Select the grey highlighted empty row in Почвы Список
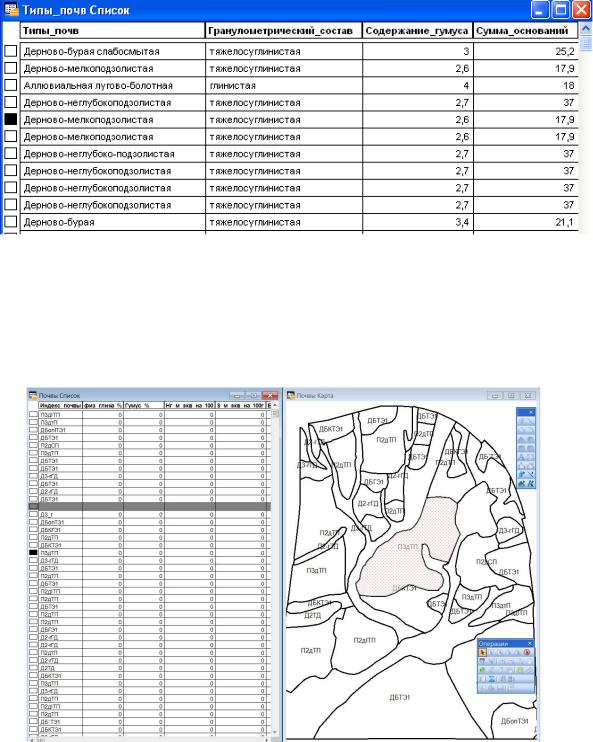Screen dimensions: 593x742 click(x=150, y=506)
